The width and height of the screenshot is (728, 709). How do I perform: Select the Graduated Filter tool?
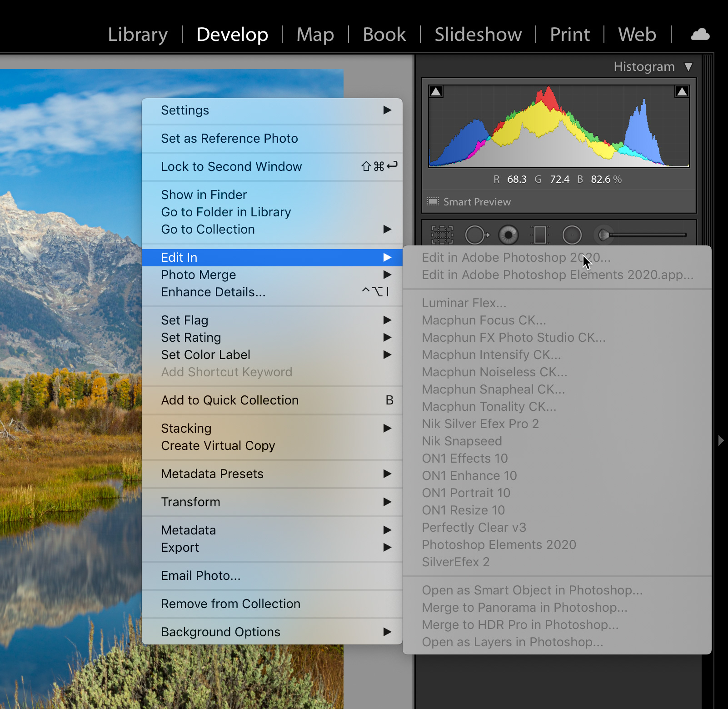(540, 235)
